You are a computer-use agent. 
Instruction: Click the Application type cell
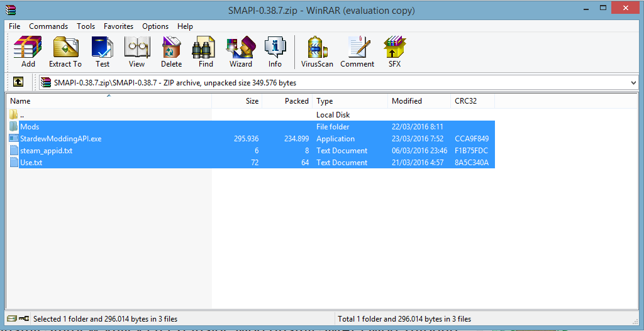(335, 139)
